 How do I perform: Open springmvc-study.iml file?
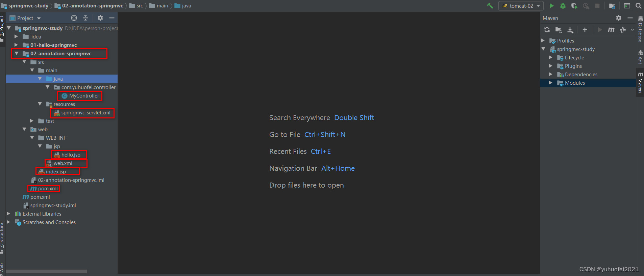coord(53,205)
